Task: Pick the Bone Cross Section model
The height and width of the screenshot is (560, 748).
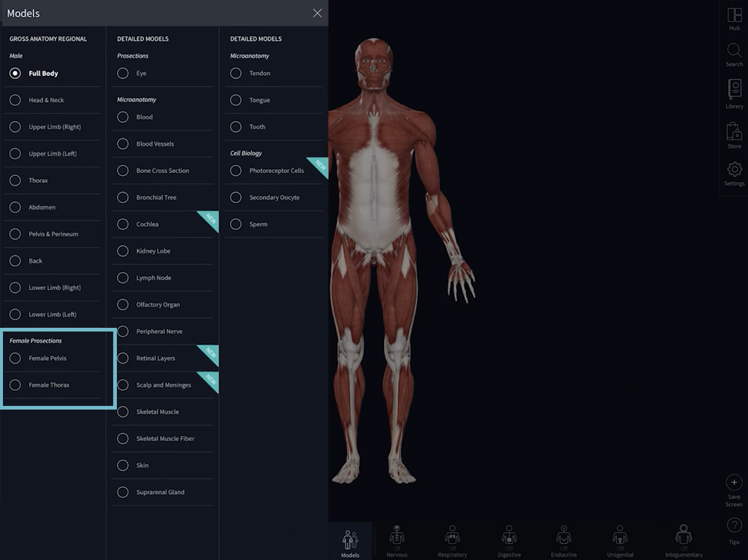Action: point(123,171)
